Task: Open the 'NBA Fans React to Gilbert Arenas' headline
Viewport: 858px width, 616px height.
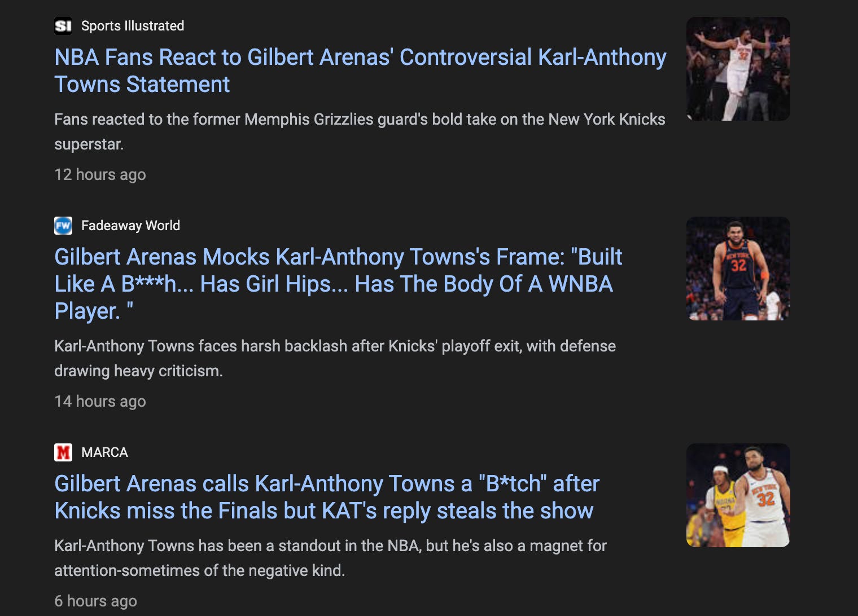Action: (x=360, y=71)
